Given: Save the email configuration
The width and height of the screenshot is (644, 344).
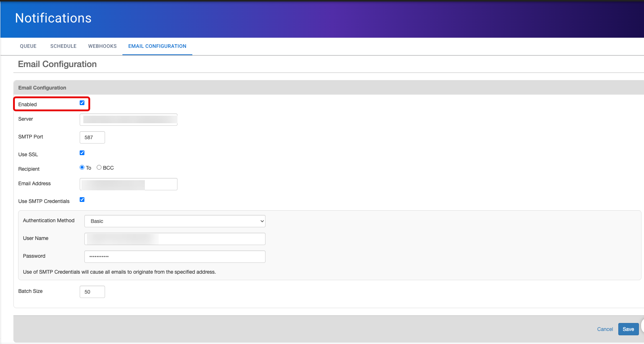Looking at the screenshot, I should (628, 329).
